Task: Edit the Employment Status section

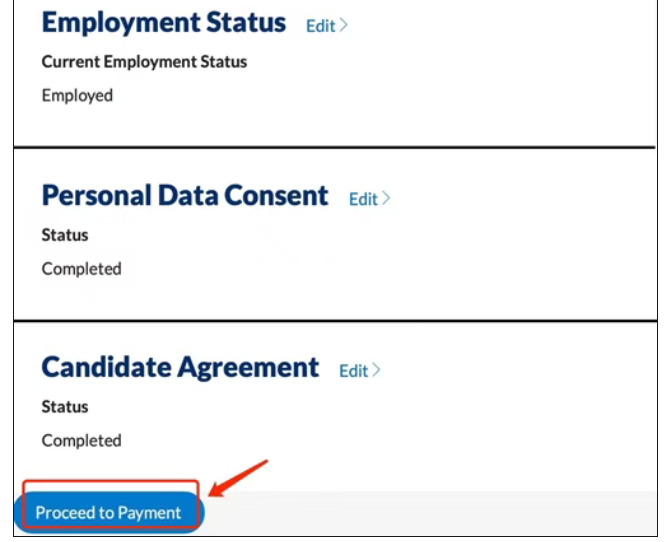Action: pyautogui.click(x=320, y=26)
